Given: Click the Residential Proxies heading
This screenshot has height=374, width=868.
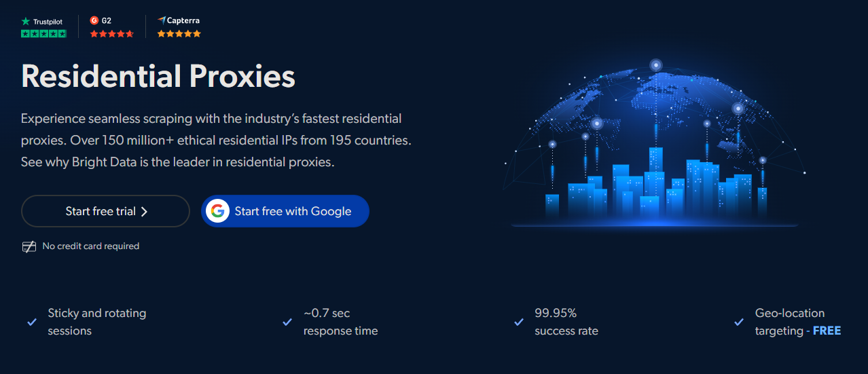Looking at the screenshot, I should (158, 77).
